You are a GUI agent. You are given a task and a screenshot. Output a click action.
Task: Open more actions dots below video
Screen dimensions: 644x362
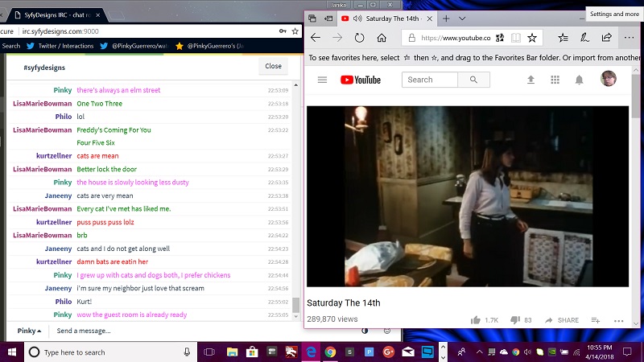[618, 320]
